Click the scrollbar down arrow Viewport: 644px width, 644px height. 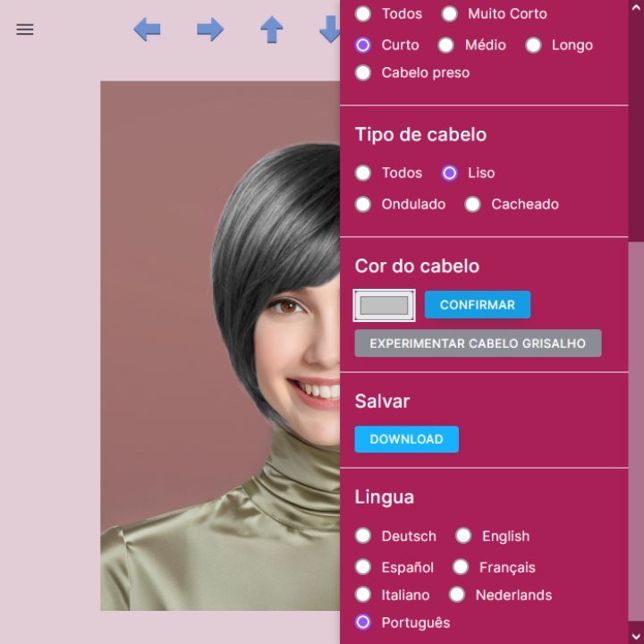coord(636,636)
